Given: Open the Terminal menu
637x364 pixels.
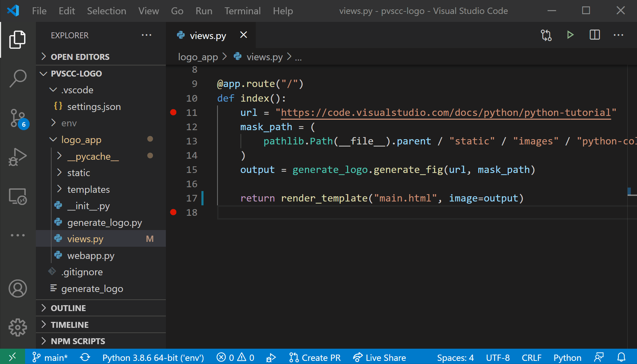Looking at the screenshot, I should [x=243, y=10].
